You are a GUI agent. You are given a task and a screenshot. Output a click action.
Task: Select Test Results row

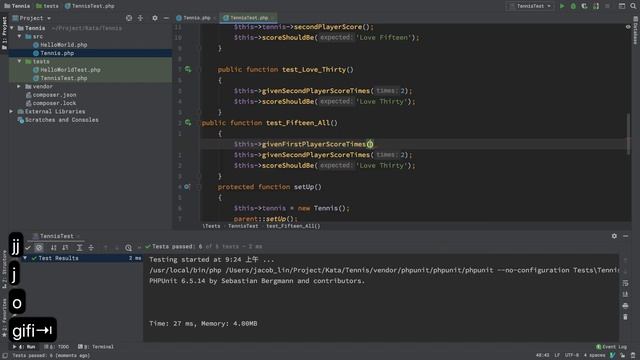point(82,258)
